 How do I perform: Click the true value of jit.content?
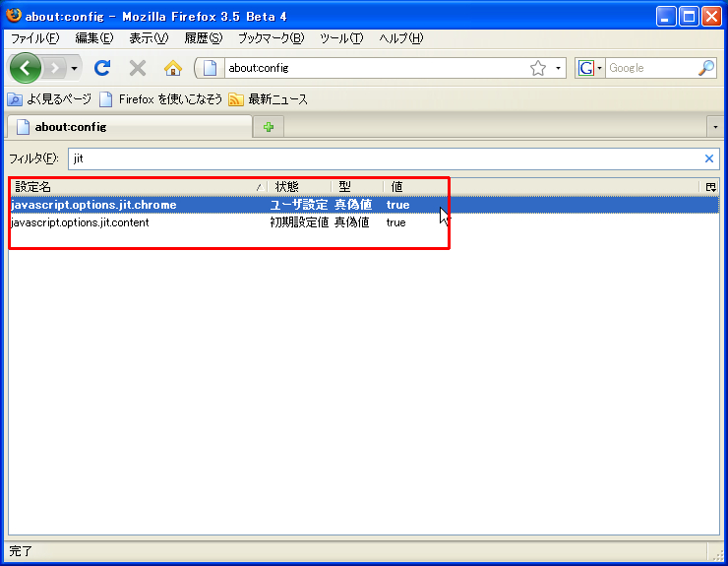click(x=396, y=222)
